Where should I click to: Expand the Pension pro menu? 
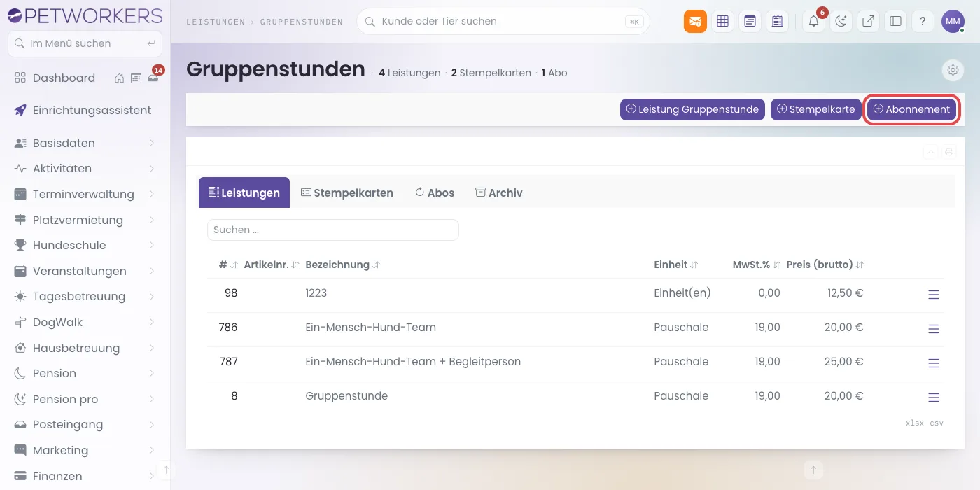point(85,399)
